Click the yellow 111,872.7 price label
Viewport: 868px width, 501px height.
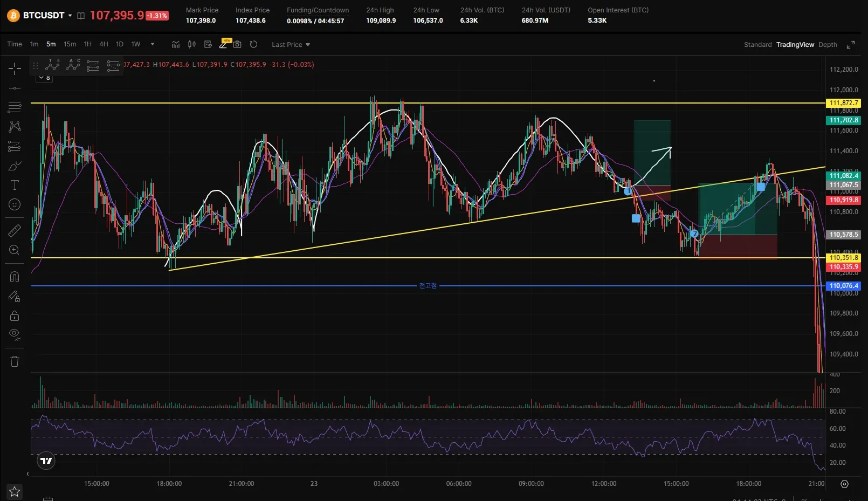pyautogui.click(x=843, y=103)
